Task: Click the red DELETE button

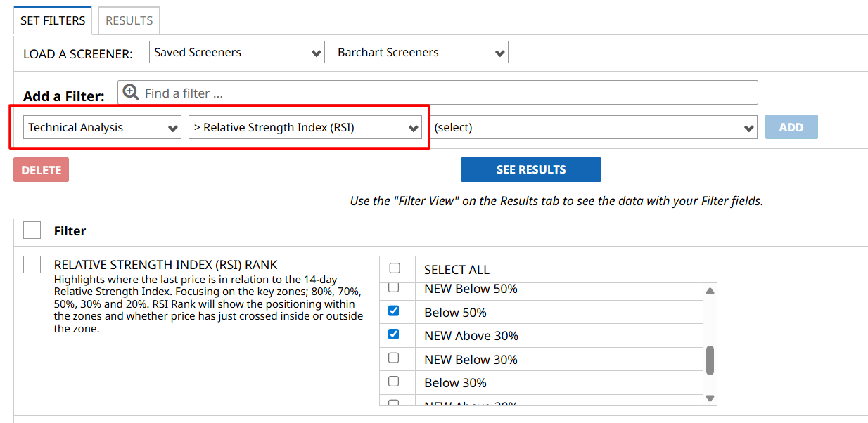Action: pyautogui.click(x=41, y=170)
